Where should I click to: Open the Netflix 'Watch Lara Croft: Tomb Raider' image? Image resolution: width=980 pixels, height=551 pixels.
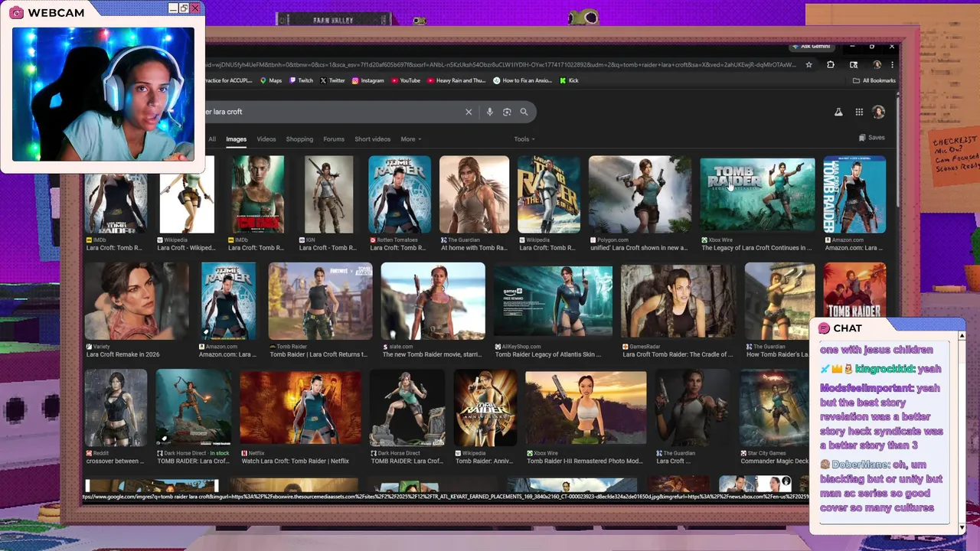pyautogui.click(x=300, y=408)
